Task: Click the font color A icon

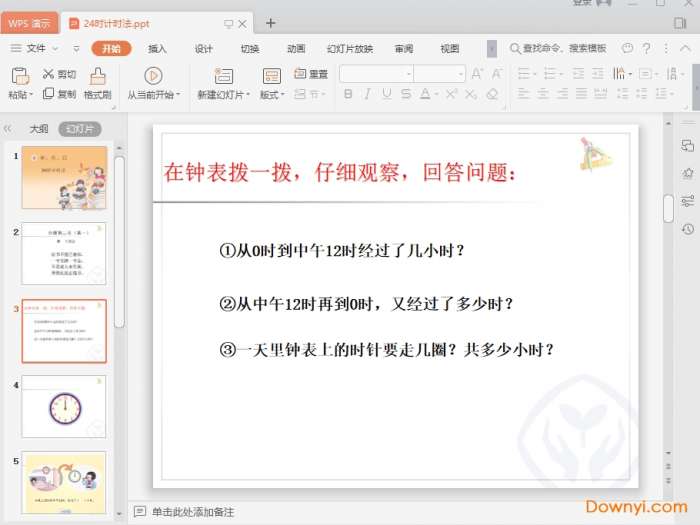Action: click(x=425, y=94)
